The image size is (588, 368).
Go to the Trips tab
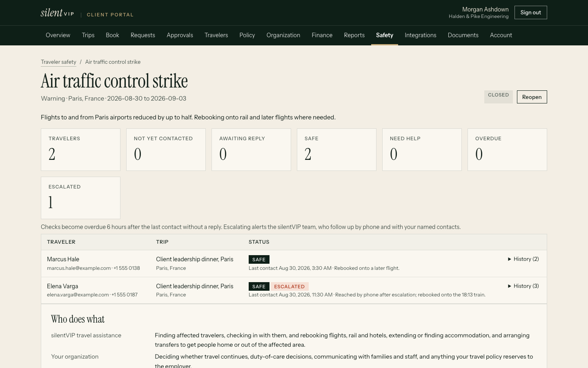point(88,35)
